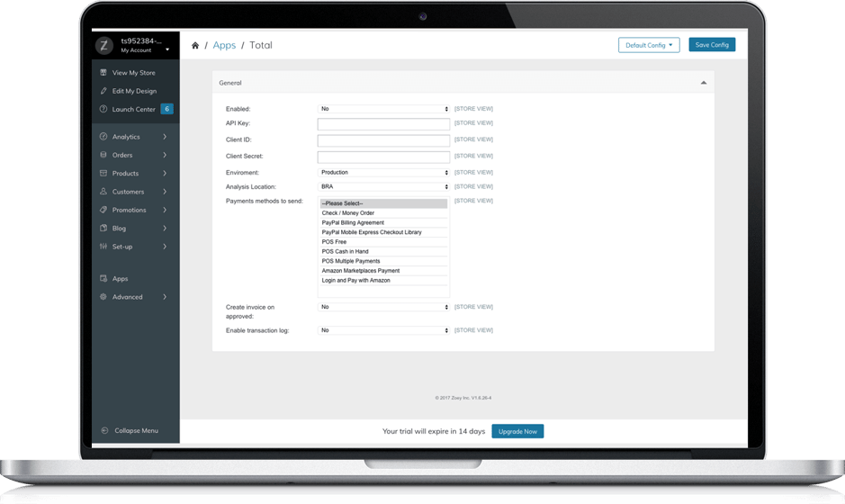The width and height of the screenshot is (845, 504).
Task: Expand the Blog submenu chevron
Action: pos(165,228)
